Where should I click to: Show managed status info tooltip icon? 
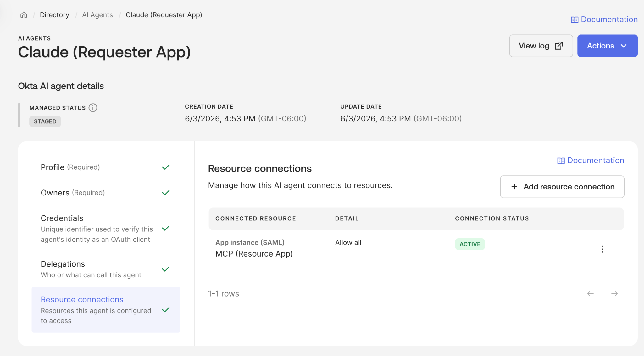coord(93,108)
